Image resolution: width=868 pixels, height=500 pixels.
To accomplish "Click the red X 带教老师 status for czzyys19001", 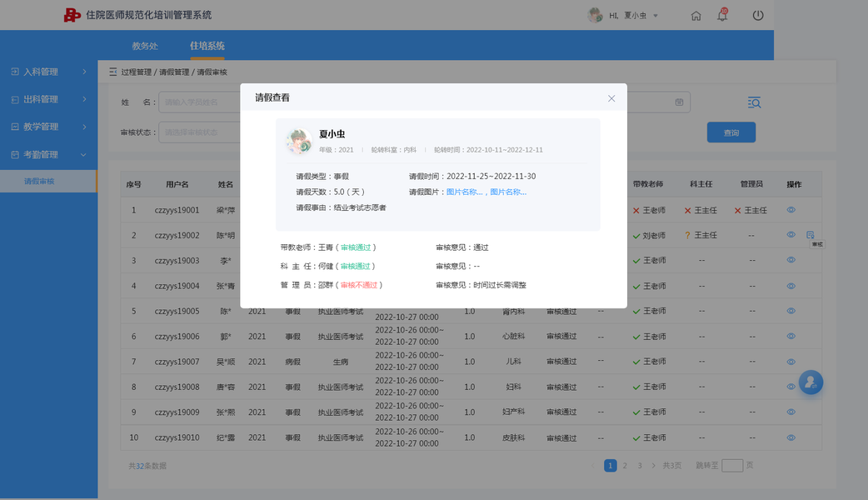I will pyautogui.click(x=636, y=210).
